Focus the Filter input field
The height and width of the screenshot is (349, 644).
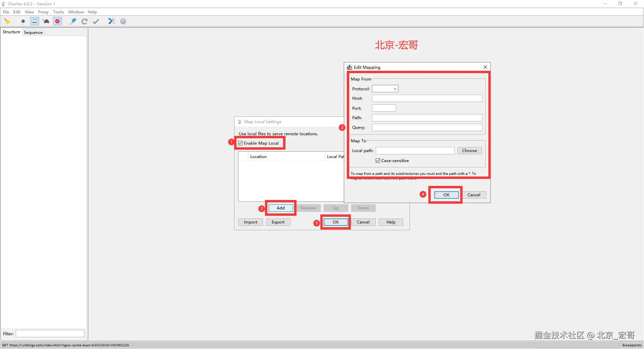50,334
